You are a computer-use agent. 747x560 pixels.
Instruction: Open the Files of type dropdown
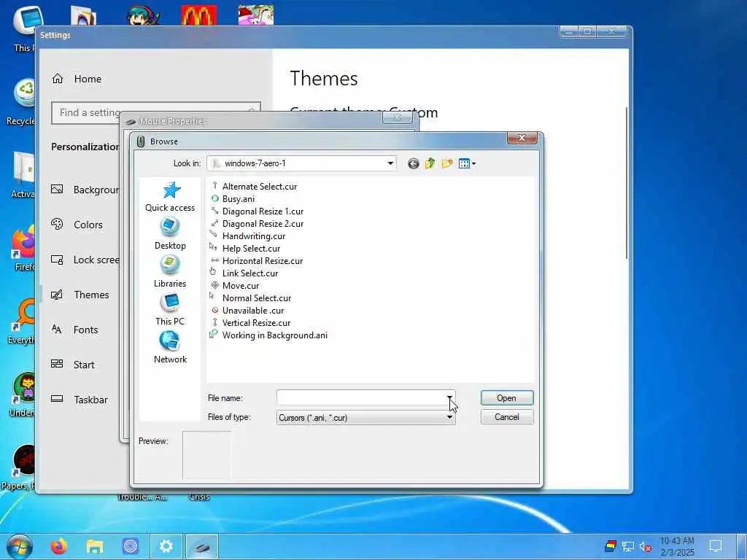366,418
